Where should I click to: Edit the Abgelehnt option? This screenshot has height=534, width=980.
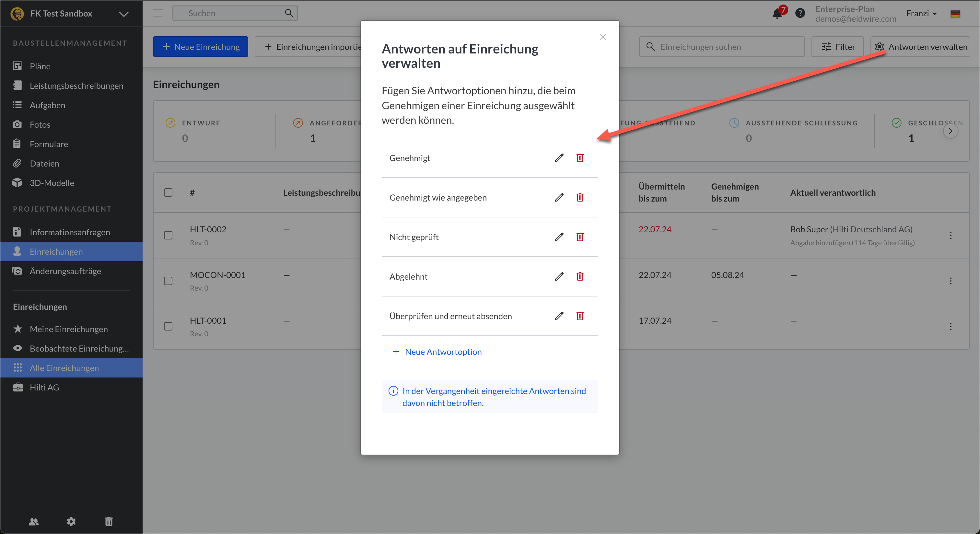point(559,276)
